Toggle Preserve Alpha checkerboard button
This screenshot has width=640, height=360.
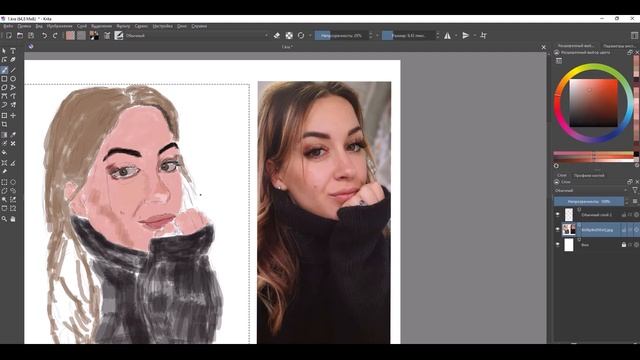pyautogui.click(x=289, y=36)
